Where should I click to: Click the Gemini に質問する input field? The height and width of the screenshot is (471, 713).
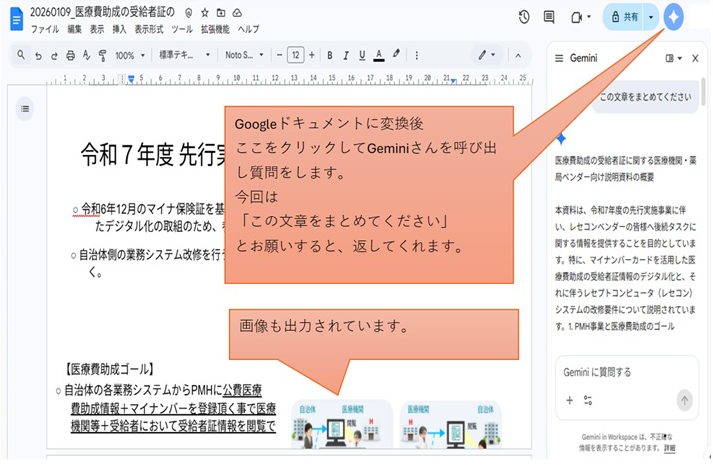[627, 372]
